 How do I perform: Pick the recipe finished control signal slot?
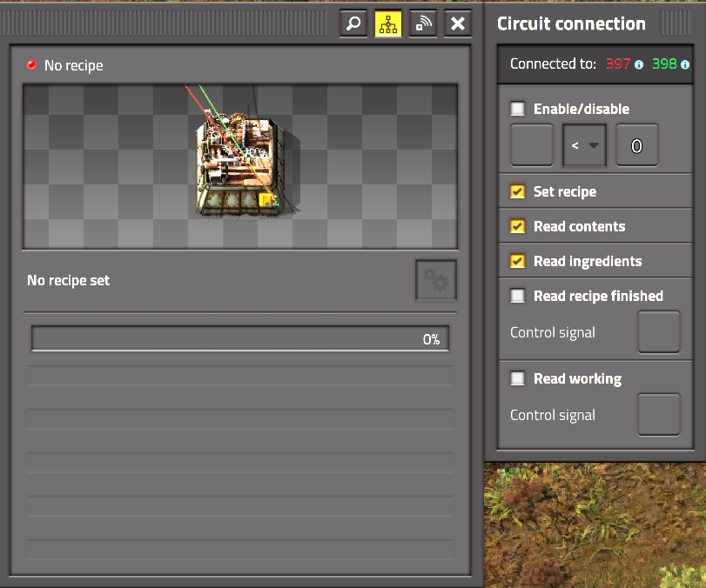(x=659, y=332)
